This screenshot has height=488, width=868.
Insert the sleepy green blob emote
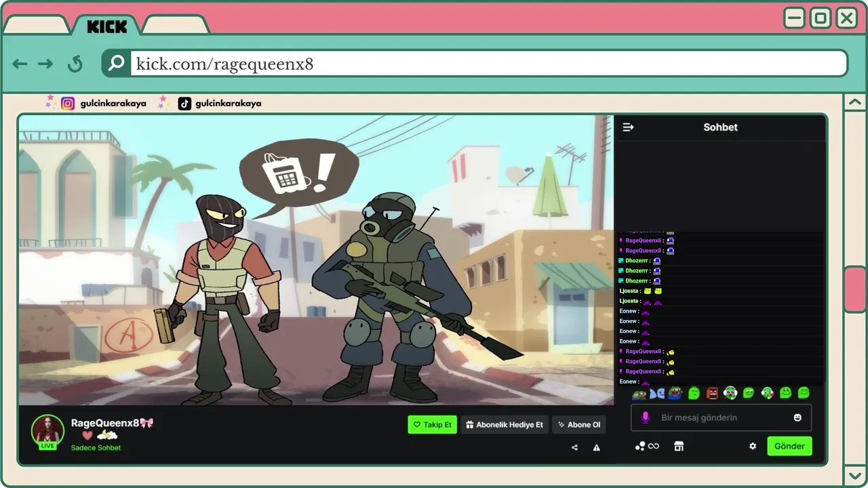(x=694, y=393)
